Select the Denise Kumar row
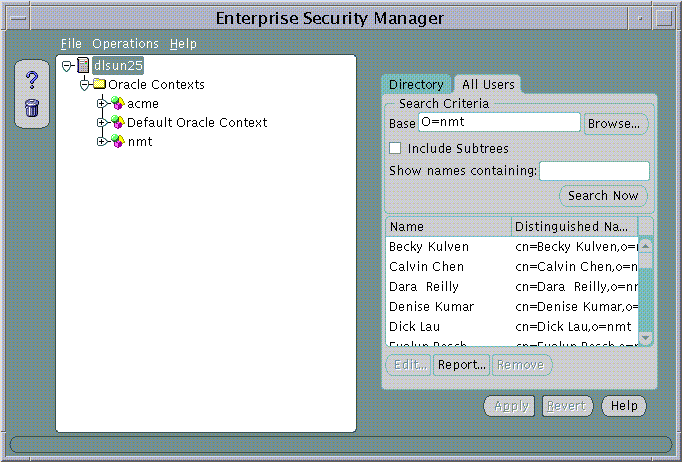The image size is (682, 462). tap(512, 307)
